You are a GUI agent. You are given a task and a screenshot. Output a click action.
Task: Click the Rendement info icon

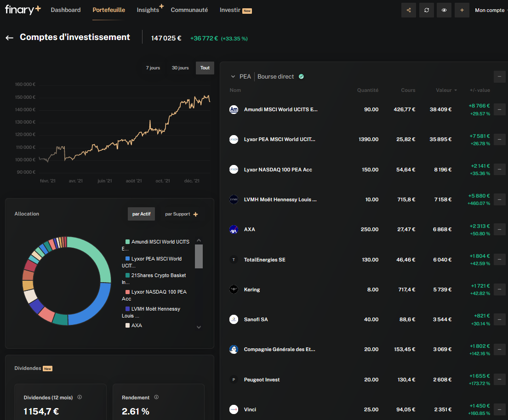click(156, 397)
